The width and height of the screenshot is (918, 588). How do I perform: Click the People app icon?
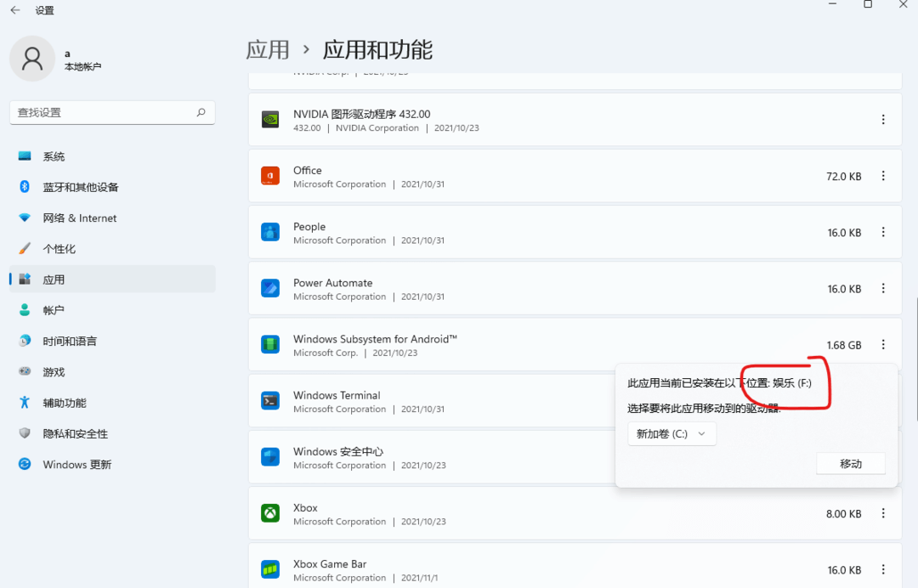[270, 232]
